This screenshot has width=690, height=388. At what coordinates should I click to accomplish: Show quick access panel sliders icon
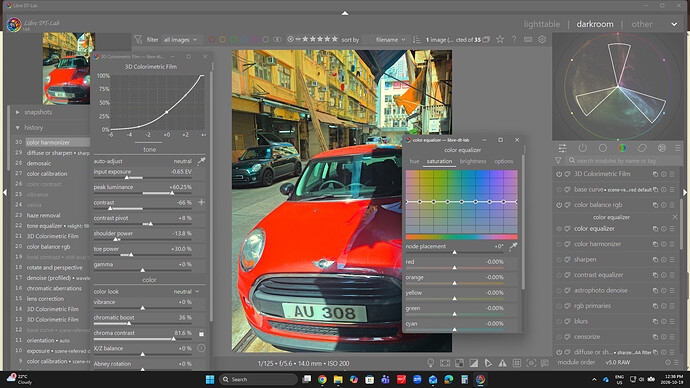tap(562, 148)
